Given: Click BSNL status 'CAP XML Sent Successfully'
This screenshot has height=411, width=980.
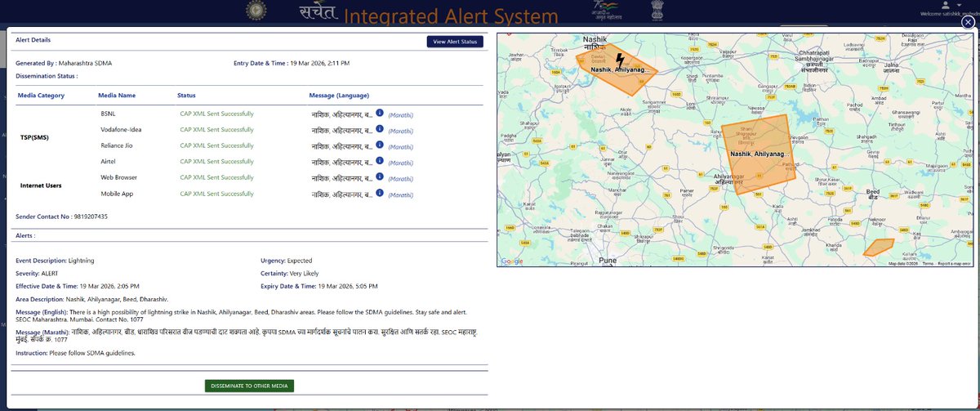Looking at the screenshot, I should (x=216, y=114).
